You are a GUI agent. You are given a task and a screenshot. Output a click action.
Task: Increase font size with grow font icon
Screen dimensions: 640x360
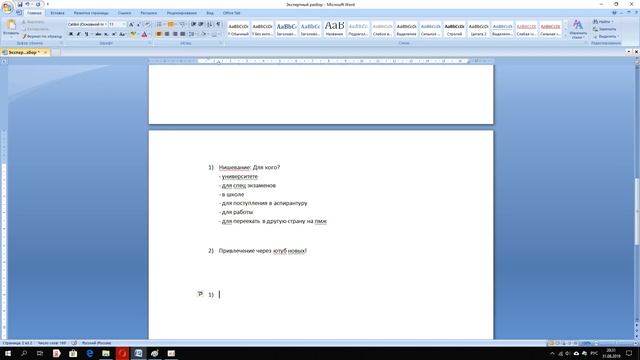(x=131, y=24)
